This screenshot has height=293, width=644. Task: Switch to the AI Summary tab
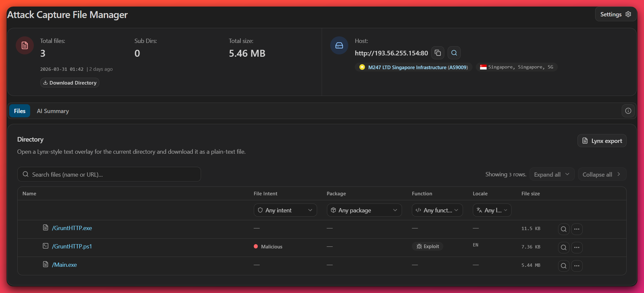coord(53,111)
